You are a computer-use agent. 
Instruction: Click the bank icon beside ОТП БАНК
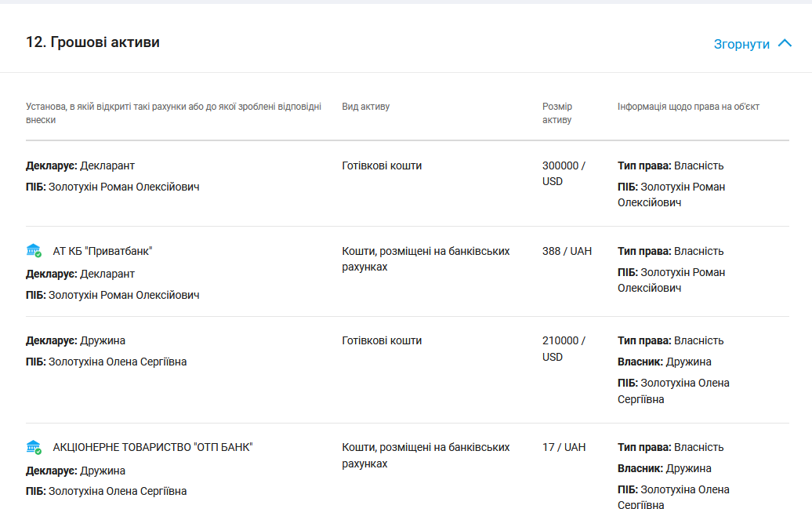point(34,447)
